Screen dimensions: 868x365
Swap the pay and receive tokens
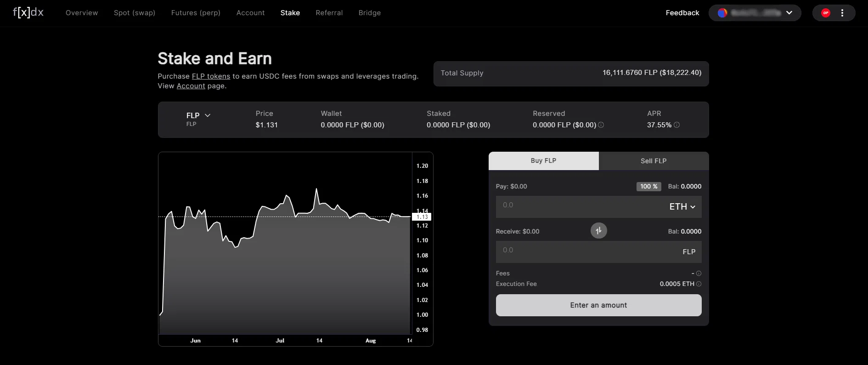(598, 231)
